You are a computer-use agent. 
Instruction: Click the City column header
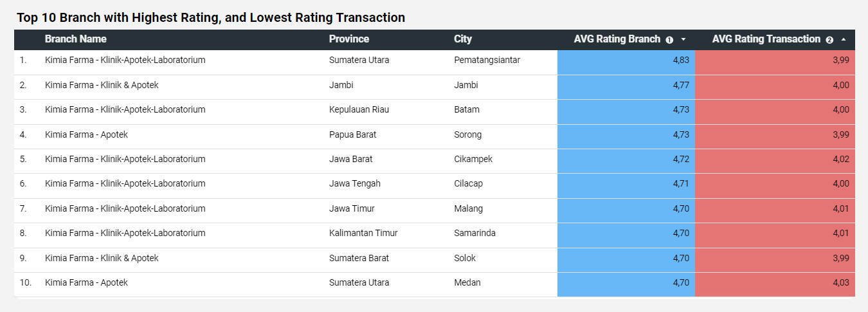(x=463, y=39)
